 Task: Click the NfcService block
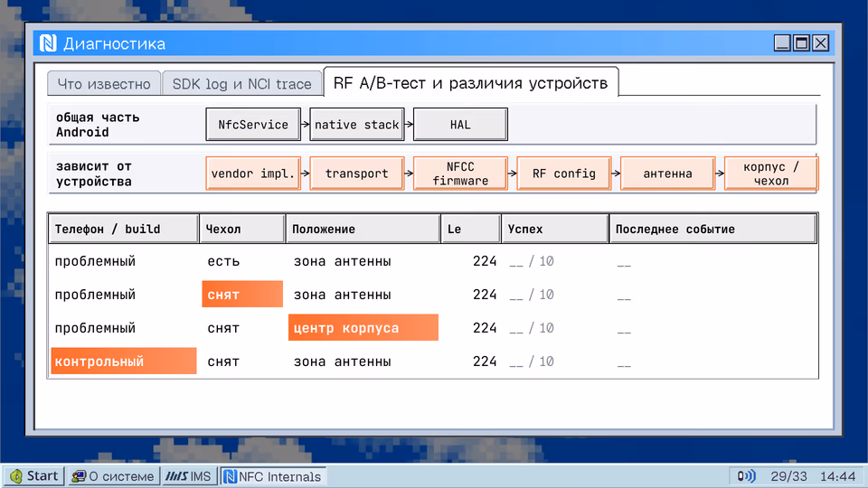tap(253, 125)
